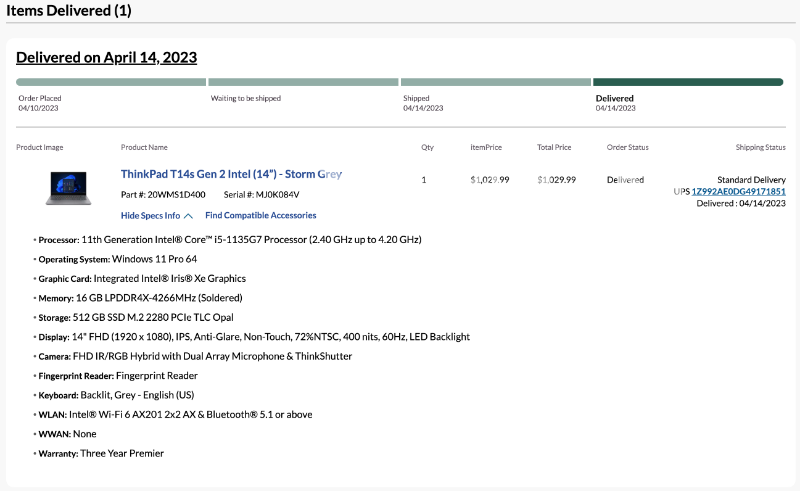Open the UPS tracking number 1Z992AE0DG49171851
Image resolution: width=800 pixels, height=491 pixels.
pyautogui.click(x=738, y=191)
